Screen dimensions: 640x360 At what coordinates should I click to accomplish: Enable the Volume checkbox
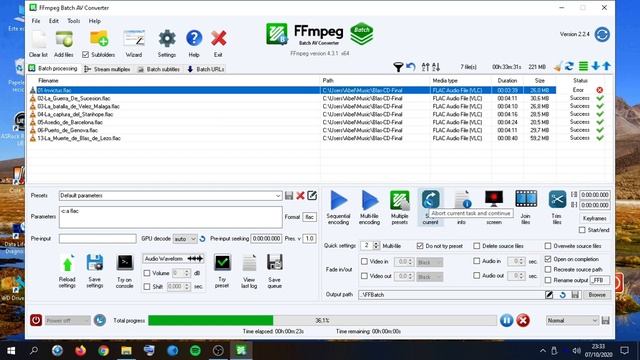click(147, 273)
